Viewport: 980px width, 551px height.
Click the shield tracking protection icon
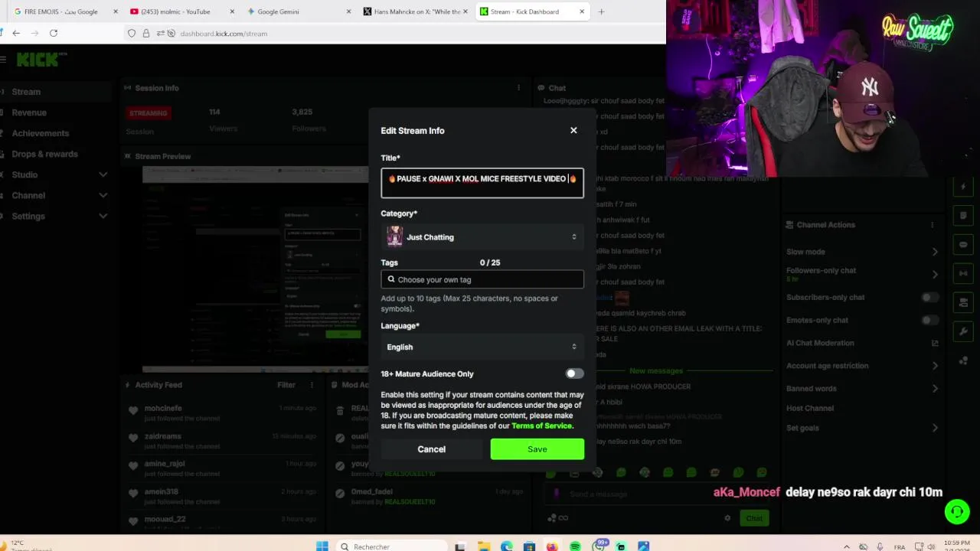click(132, 34)
